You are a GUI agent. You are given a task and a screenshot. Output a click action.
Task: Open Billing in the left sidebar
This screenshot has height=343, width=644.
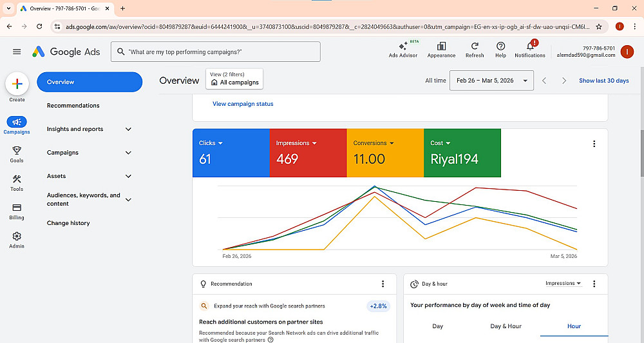(17, 211)
